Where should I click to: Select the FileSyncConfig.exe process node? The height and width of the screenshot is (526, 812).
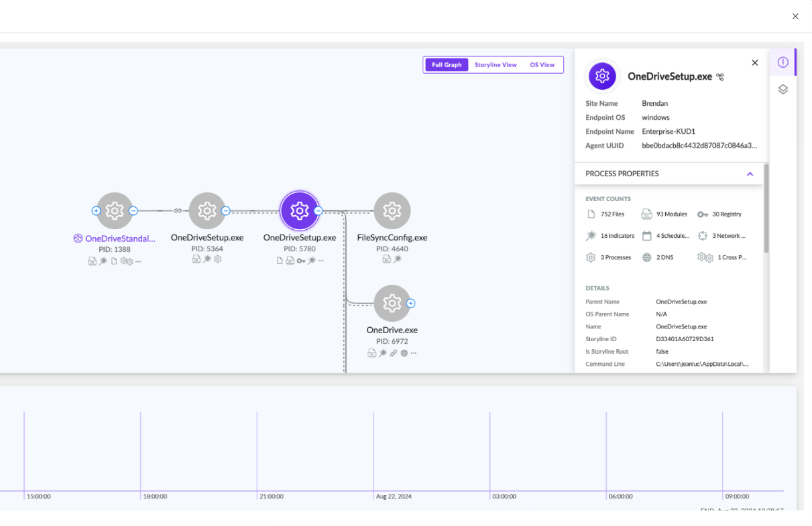(392, 211)
